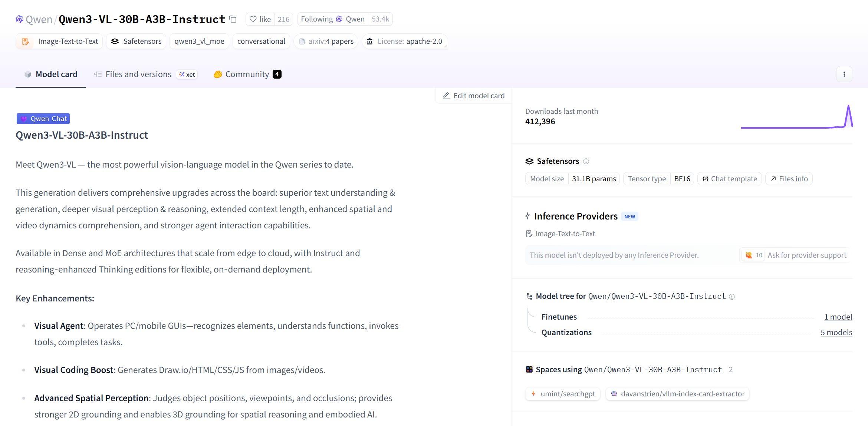Screen dimensions: 868x426
Task: Open the Community tab
Action: pos(247,74)
